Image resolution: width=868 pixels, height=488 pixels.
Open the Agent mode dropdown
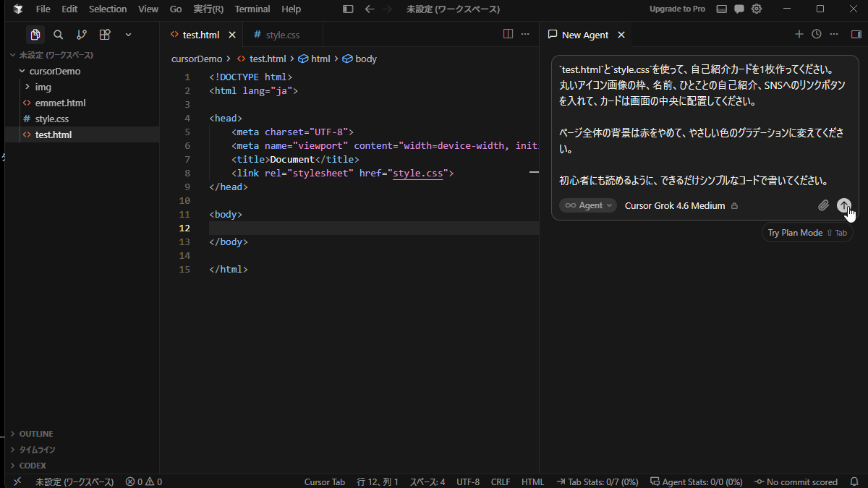click(587, 205)
